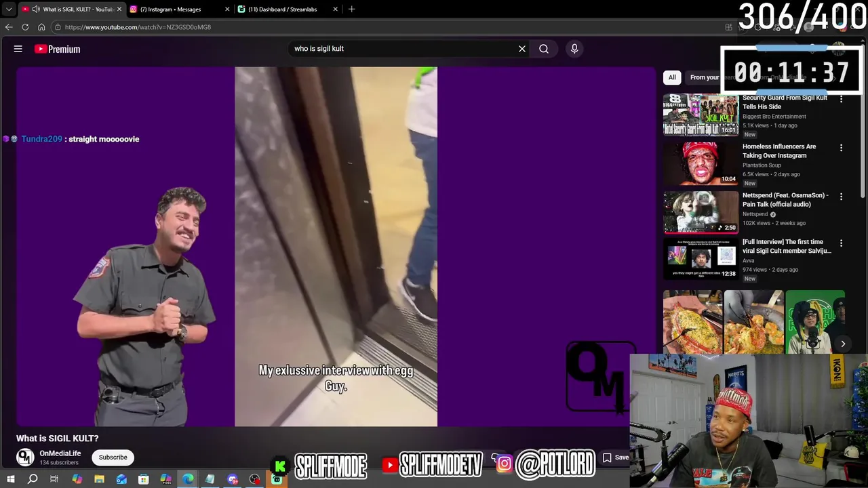This screenshot has height=488, width=868.
Task: Click Plantation Soup channel name
Action: pos(762,165)
